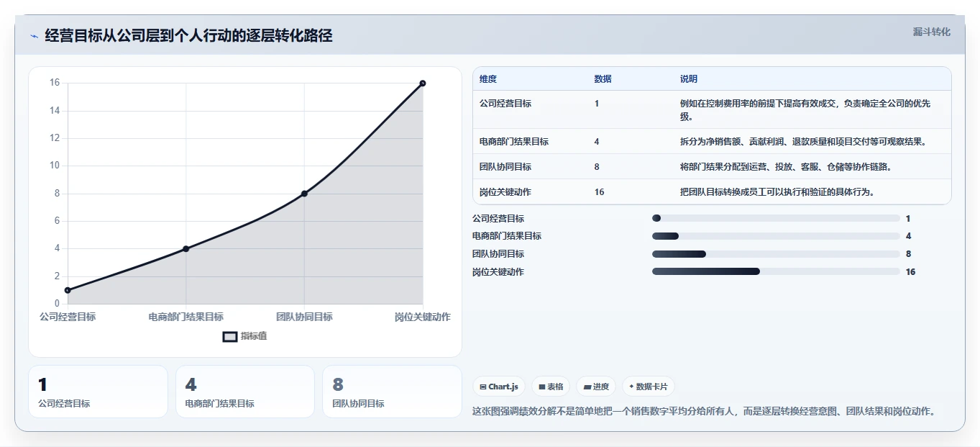Image resolution: width=980 pixels, height=447 pixels.
Task: Click the lightning icon beside the page title
Action: click(x=34, y=36)
